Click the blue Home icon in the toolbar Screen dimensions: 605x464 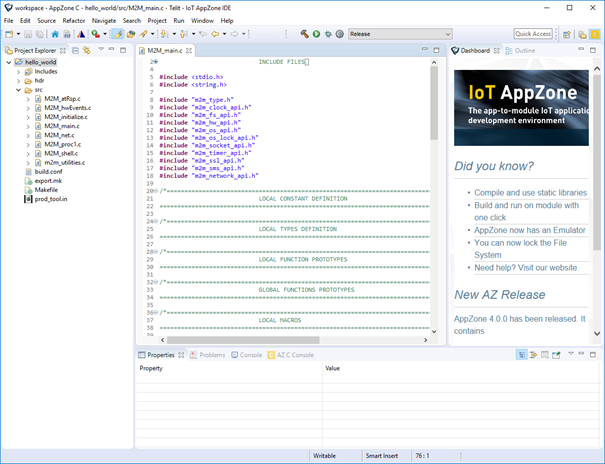pyautogui.click(x=55, y=34)
